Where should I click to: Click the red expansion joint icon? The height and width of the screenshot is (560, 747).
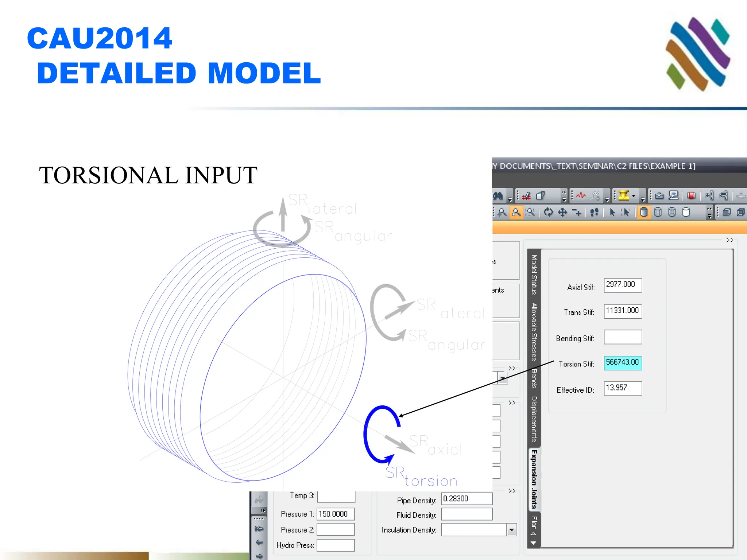point(691,196)
